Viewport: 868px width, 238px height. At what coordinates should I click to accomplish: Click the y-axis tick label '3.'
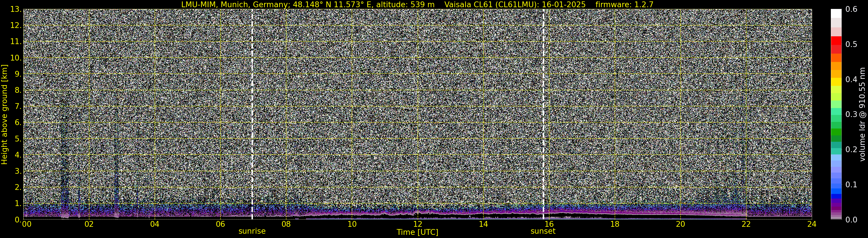(18, 171)
